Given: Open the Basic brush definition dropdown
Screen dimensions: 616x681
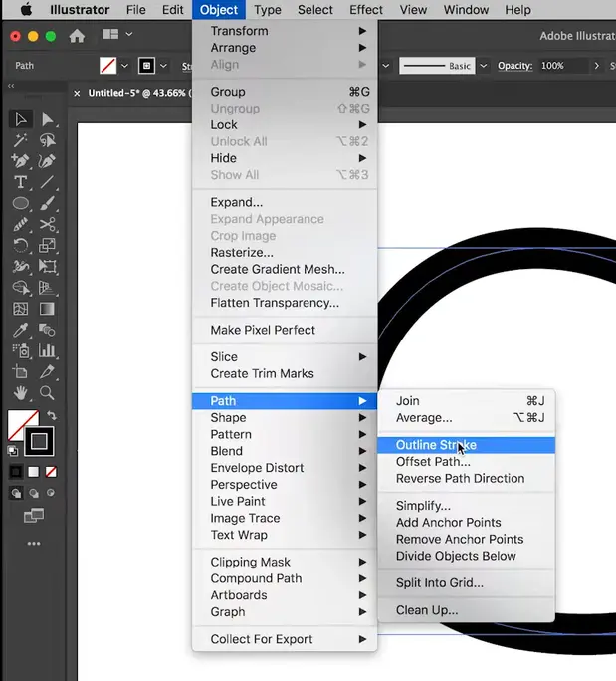Looking at the screenshot, I should coord(484,66).
